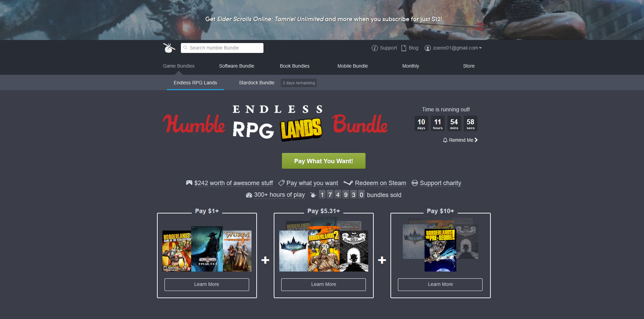Click the Guild of Dungeoneering cover

pyautogui.click(x=354, y=251)
